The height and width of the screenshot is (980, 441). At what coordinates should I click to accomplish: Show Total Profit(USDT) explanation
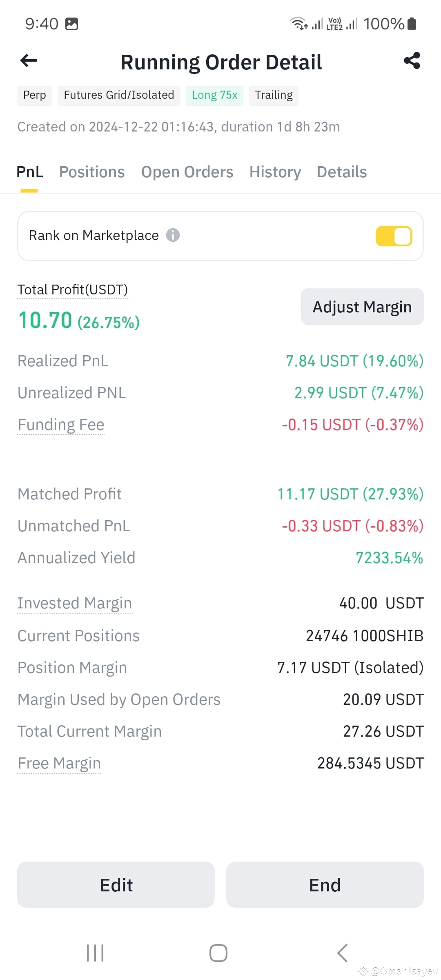pos(73,290)
